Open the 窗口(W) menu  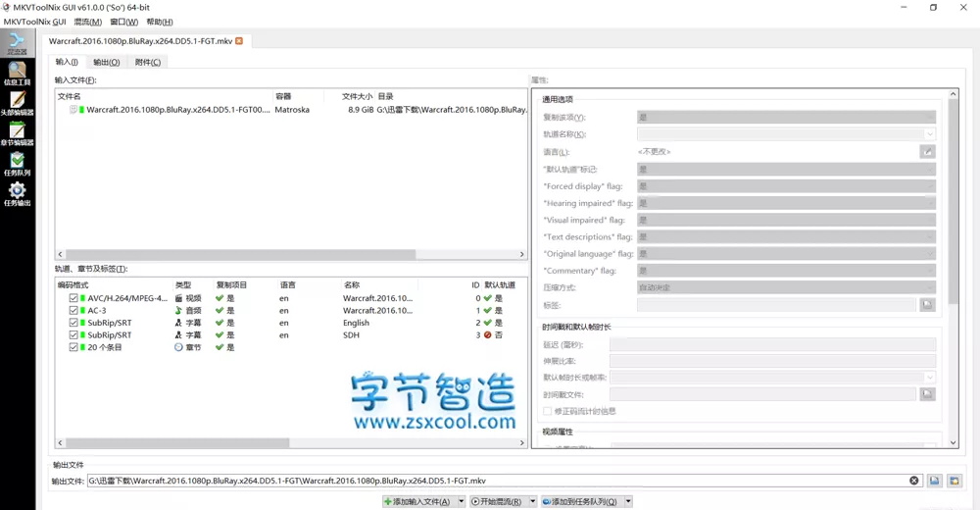pos(123,22)
